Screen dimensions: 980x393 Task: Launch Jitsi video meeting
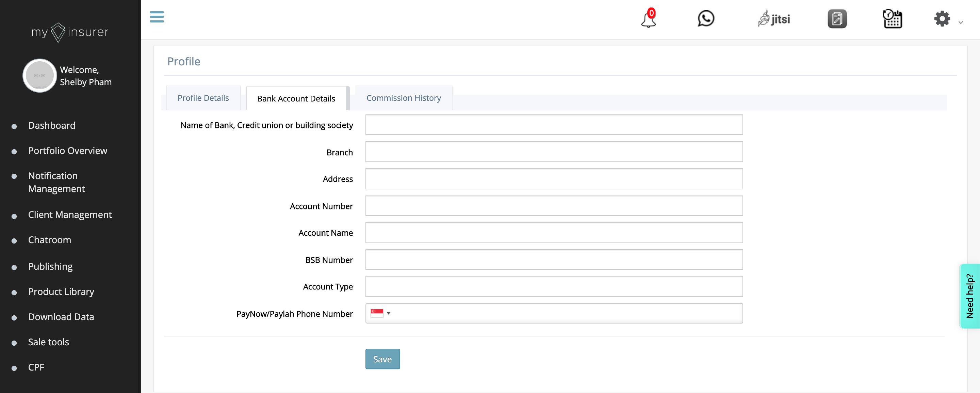point(774,19)
